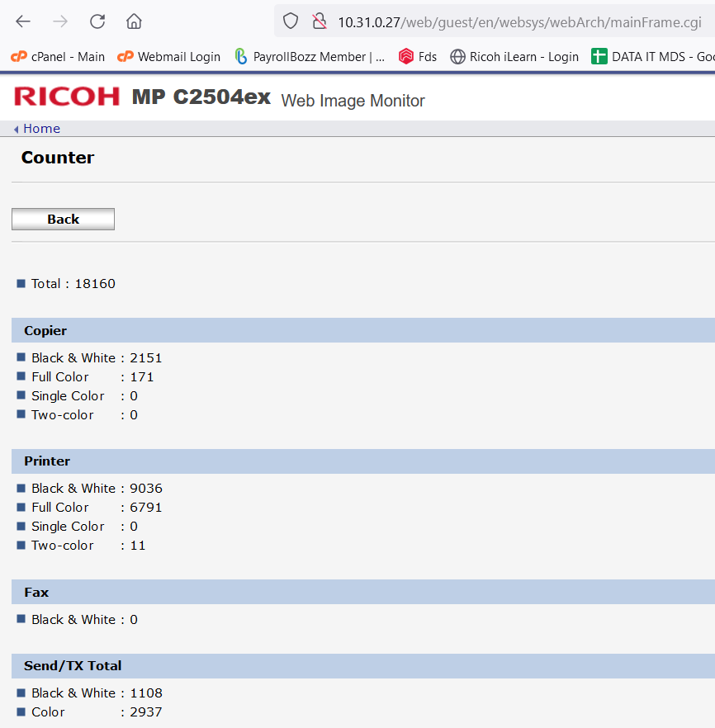
Task: Open the browser home page icon
Action: coord(134,21)
